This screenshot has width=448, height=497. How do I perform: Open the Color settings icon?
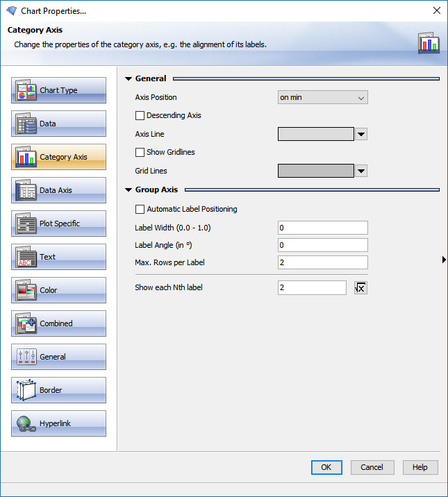pyautogui.click(x=26, y=291)
